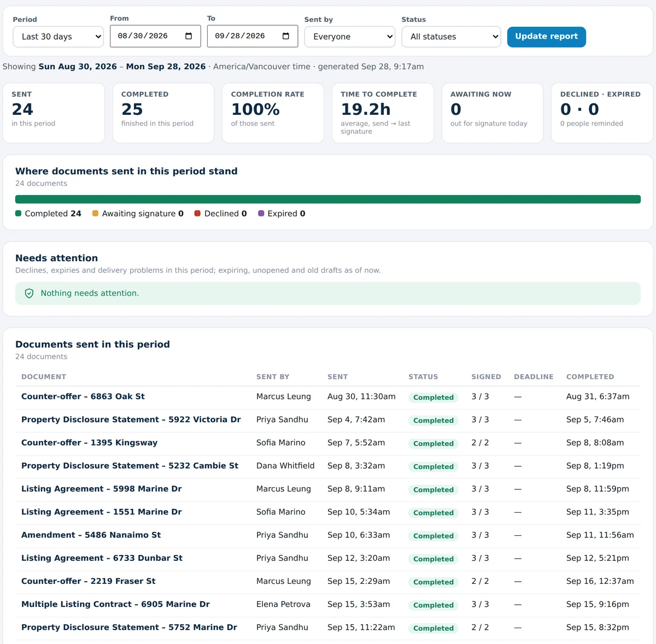Open Listing Agreement – 1551 Marine Dr
The width and height of the screenshot is (656, 644).
click(x=102, y=512)
